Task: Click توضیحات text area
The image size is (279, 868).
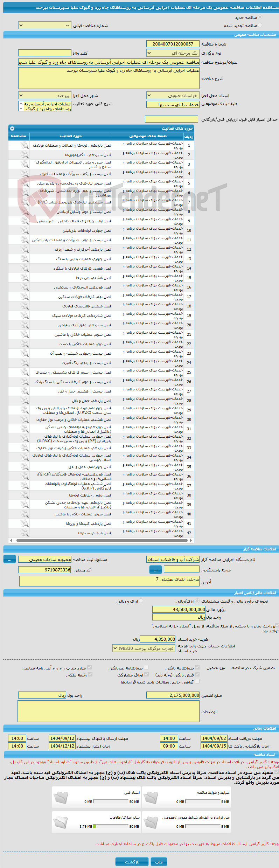Action: coord(109,711)
